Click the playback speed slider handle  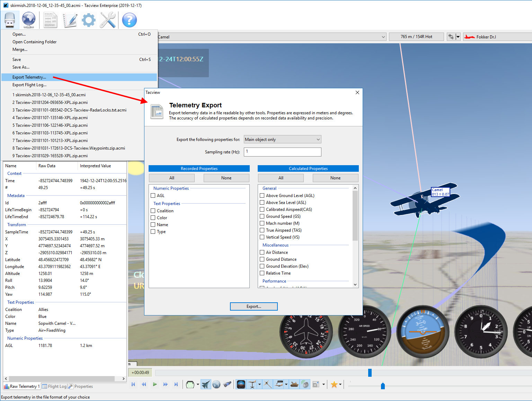383,386
